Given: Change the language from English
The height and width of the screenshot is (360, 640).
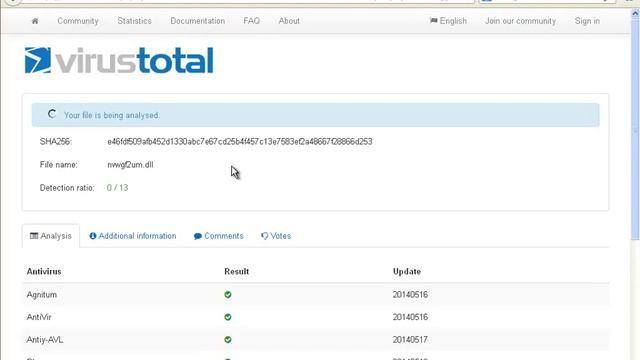Looking at the screenshot, I should tap(448, 21).
